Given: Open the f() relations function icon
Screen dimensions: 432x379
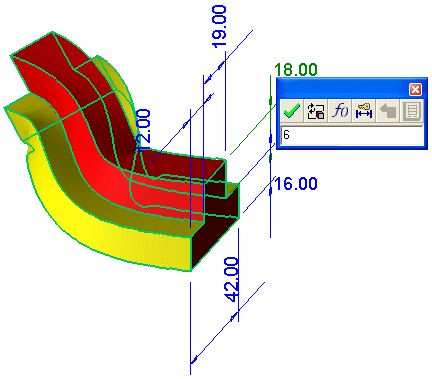Looking at the screenshot, I should pos(340,111).
